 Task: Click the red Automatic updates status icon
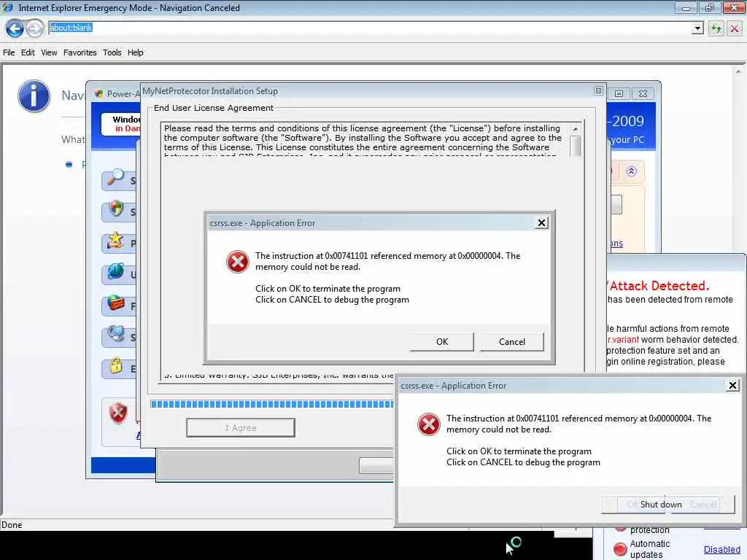coord(620,549)
